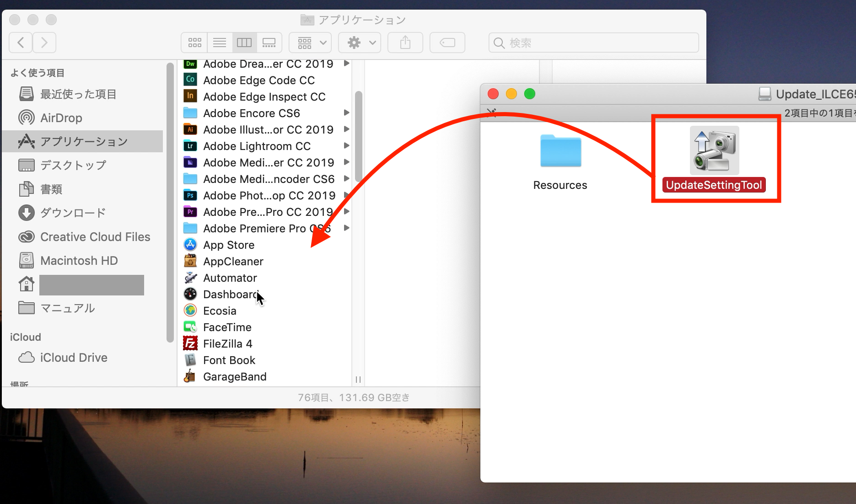Open デスクトップ in the sidebar
Viewport: 856px width, 504px height.
(82, 165)
